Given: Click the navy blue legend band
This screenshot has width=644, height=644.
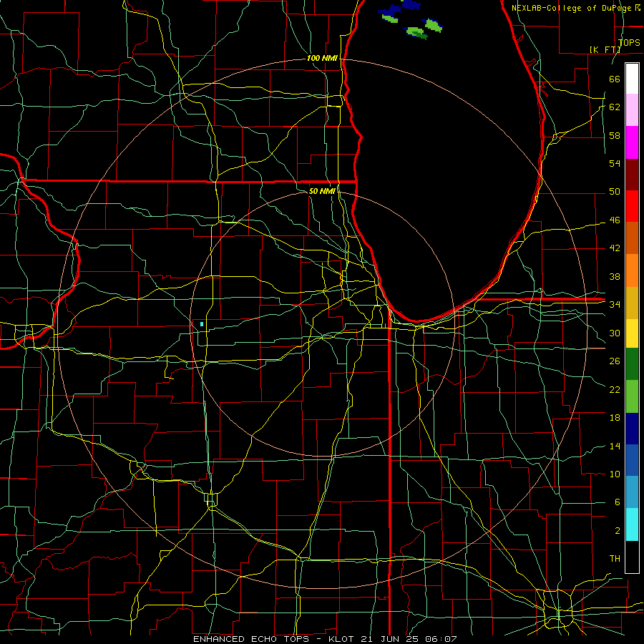Looking at the screenshot, I should tap(632, 429).
